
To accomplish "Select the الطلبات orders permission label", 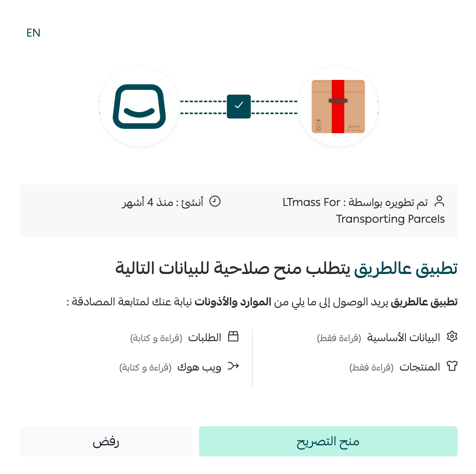I will [x=205, y=337].
